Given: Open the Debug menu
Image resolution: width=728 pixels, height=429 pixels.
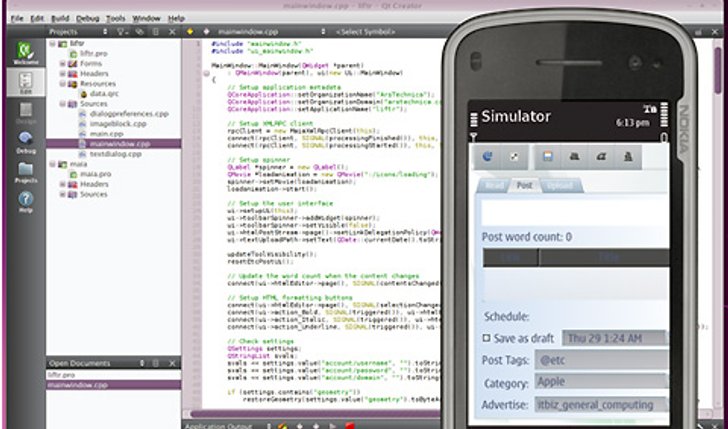Looking at the screenshot, I should (x=88, y=19).
